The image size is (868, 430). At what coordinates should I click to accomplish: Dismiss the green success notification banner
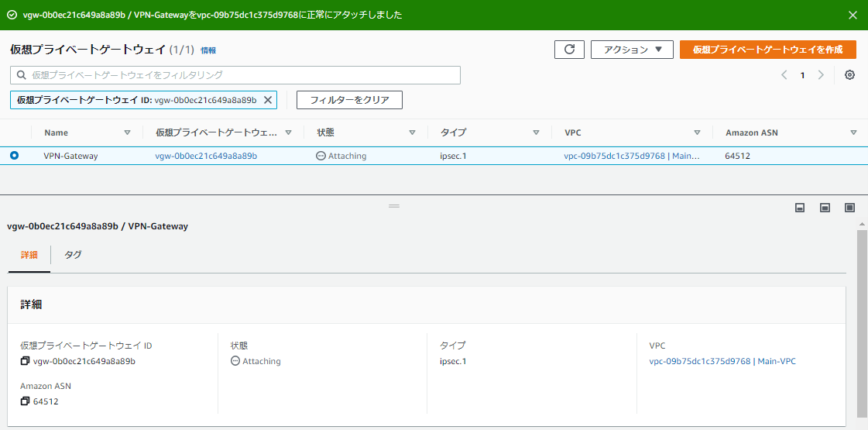853,15
